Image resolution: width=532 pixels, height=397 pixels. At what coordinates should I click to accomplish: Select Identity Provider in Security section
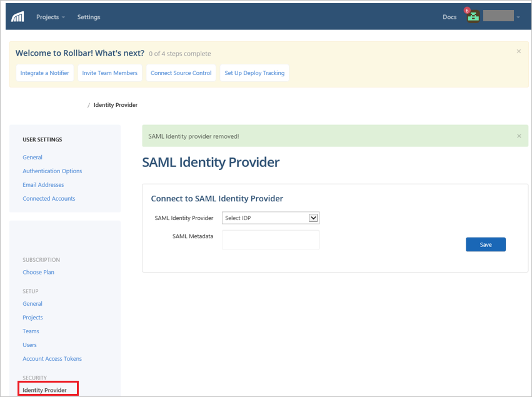(45, 390)
